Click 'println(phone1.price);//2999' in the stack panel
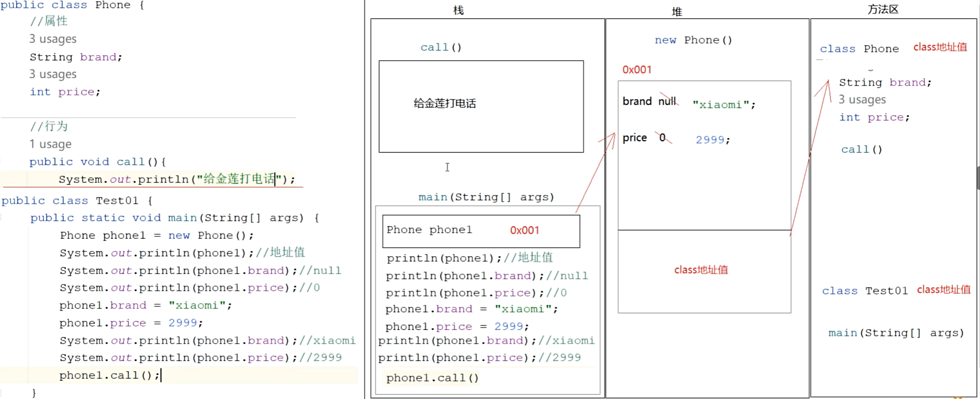Image resolution: width=980 pixels, height=399 pixels. [x=480, y=358]
